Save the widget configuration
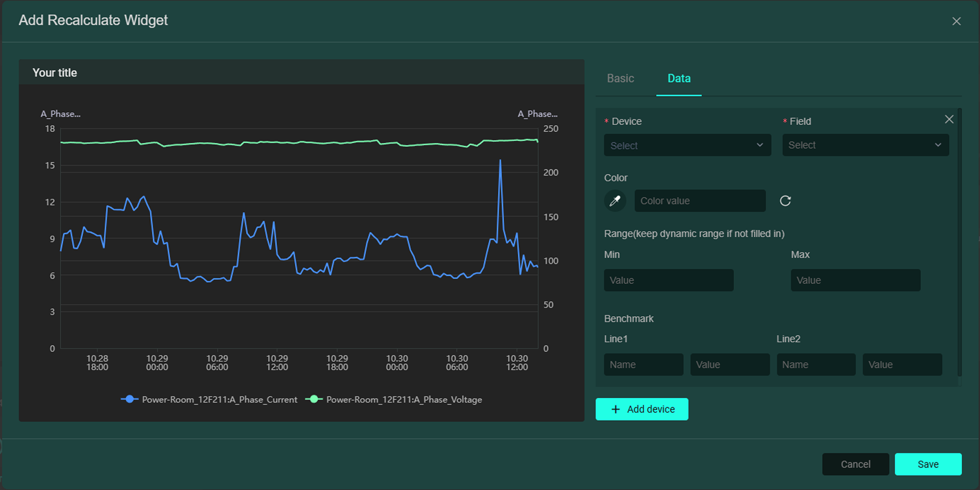This screenshot has width=980, height=490. 927,464
